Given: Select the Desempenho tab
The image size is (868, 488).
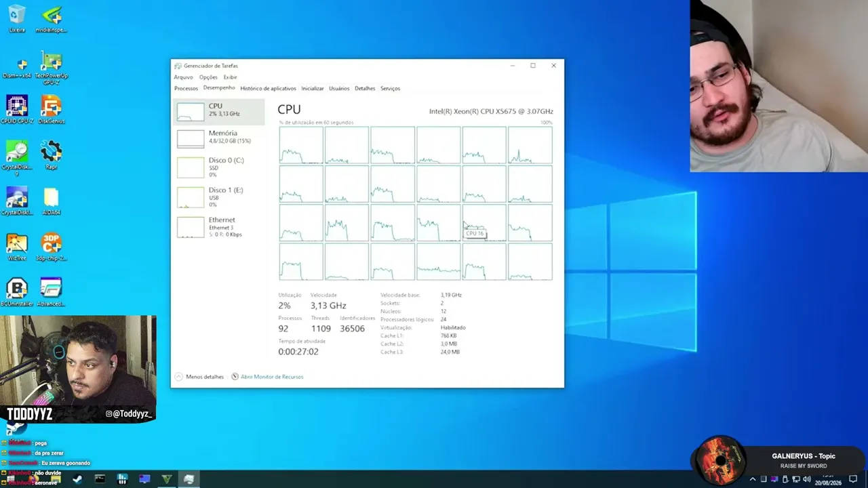Looking at the screenshot, I should point(219,88).
